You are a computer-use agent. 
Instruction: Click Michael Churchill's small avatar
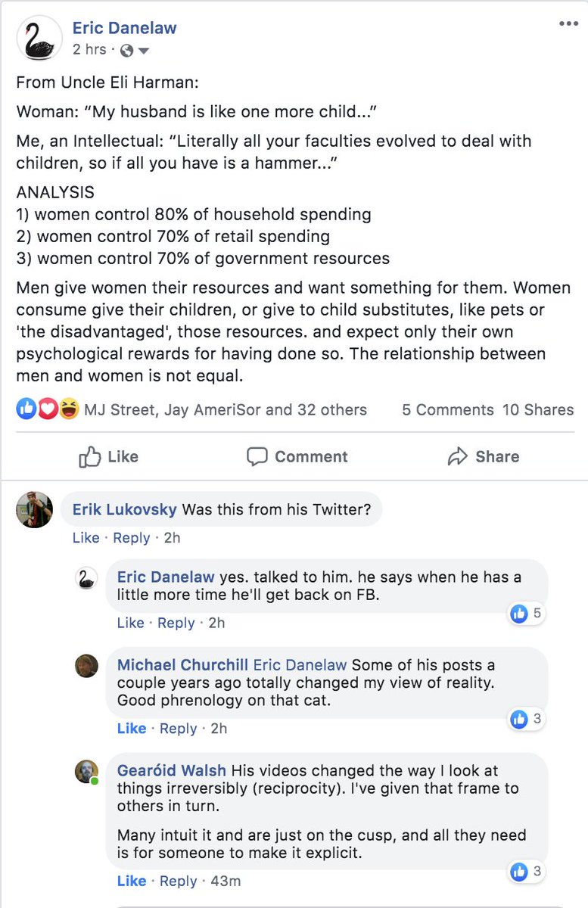(87, 665)
